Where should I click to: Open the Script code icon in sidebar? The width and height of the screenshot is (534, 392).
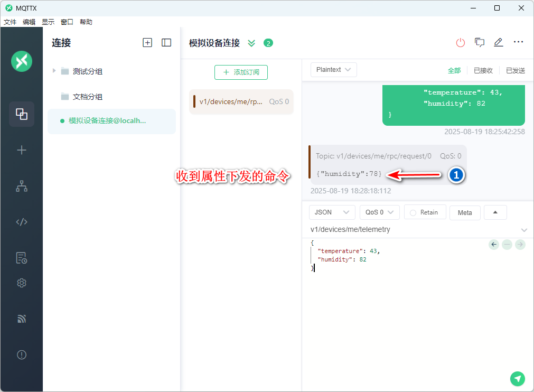[x=22, y=222]
